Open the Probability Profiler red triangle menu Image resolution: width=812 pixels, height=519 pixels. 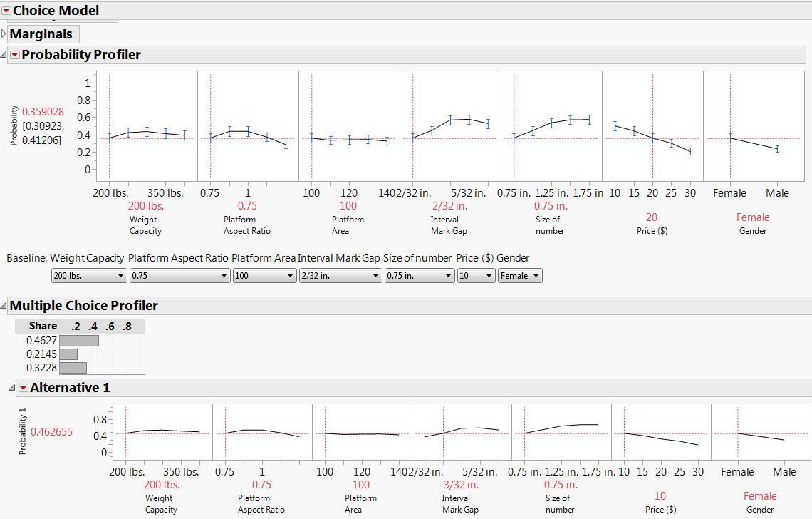pyautogui.click(x=15, y=55)
